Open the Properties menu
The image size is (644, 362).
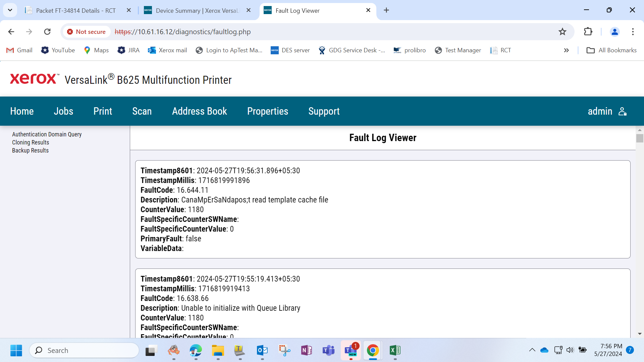267,111
